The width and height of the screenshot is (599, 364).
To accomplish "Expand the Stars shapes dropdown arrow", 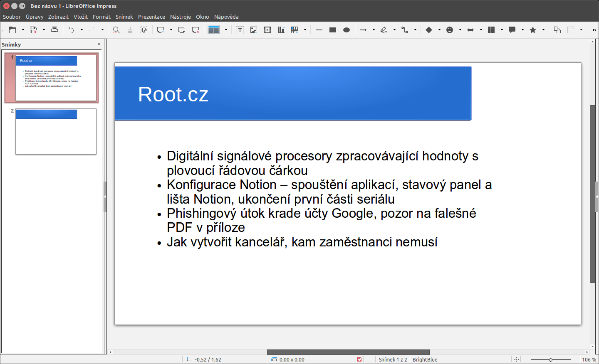I will click(x=543, y=30).
